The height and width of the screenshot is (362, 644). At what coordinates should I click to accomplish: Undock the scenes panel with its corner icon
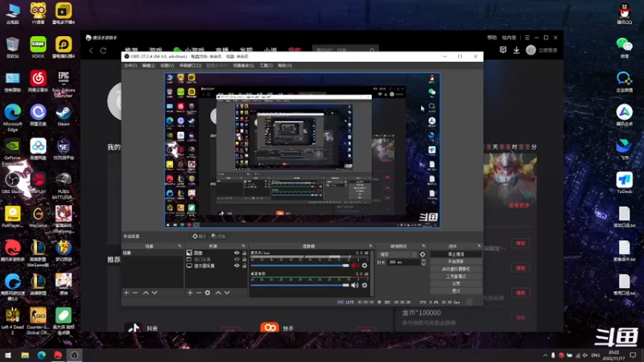[x=180, y=246]
